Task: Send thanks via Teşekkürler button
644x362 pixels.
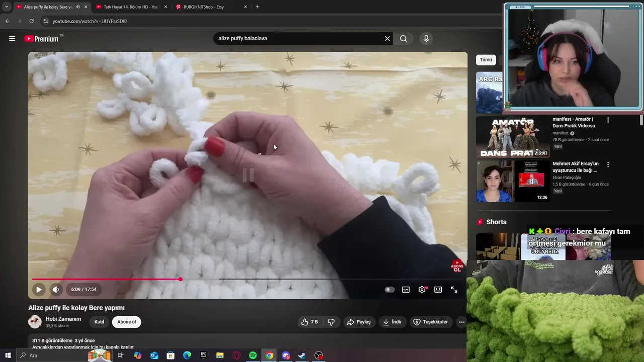Action: click(431, 322)
